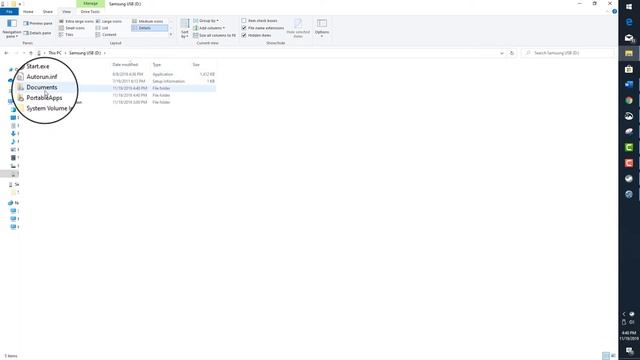The height and width of the screenshot is (360, 640).
Task: Enable Item check boxes
Action: click(x=260, y=20)
